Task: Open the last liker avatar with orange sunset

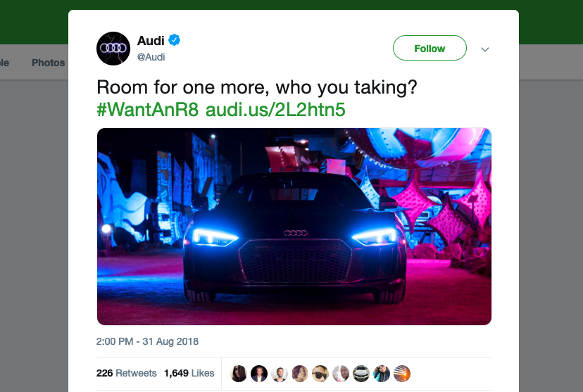Action: [x=402, y=374]
